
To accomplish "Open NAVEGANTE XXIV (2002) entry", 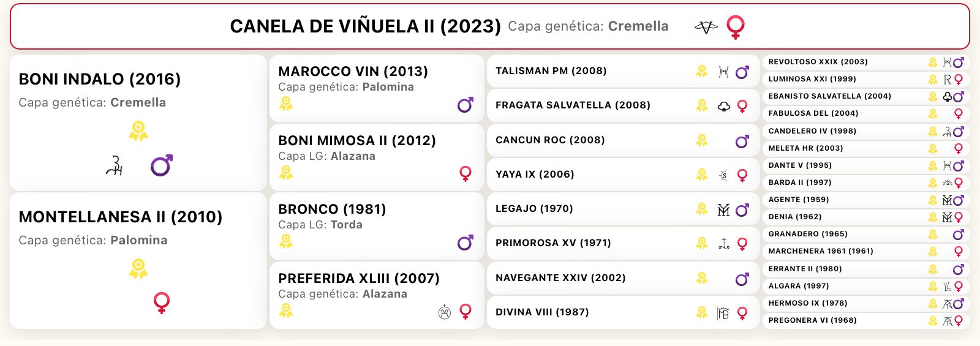I will click(624, 278).
